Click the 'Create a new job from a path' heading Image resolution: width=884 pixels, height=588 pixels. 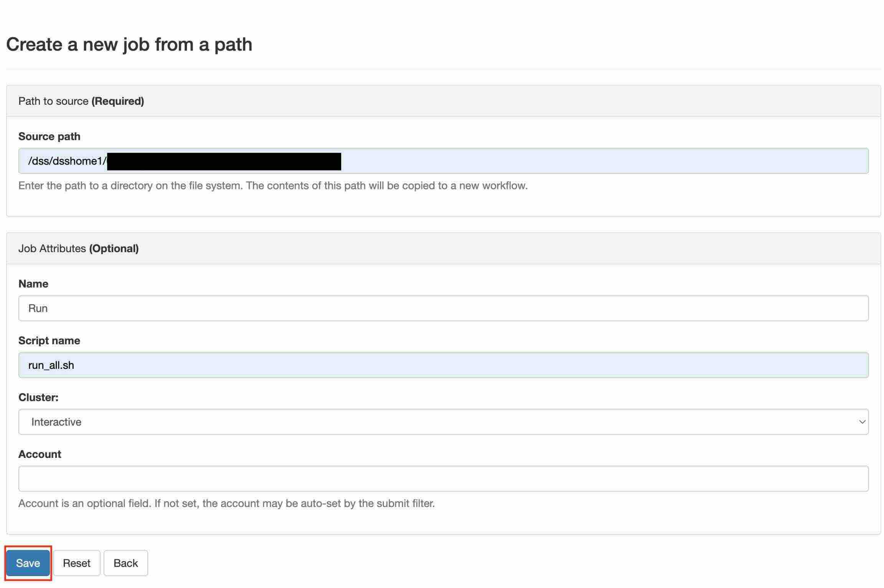(129, 44)
